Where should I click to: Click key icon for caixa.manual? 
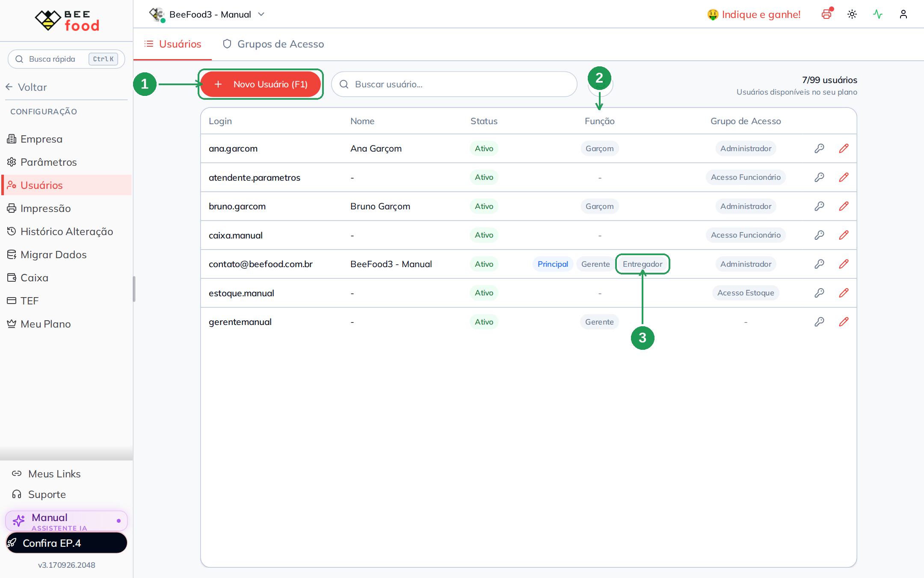(819, 235)
